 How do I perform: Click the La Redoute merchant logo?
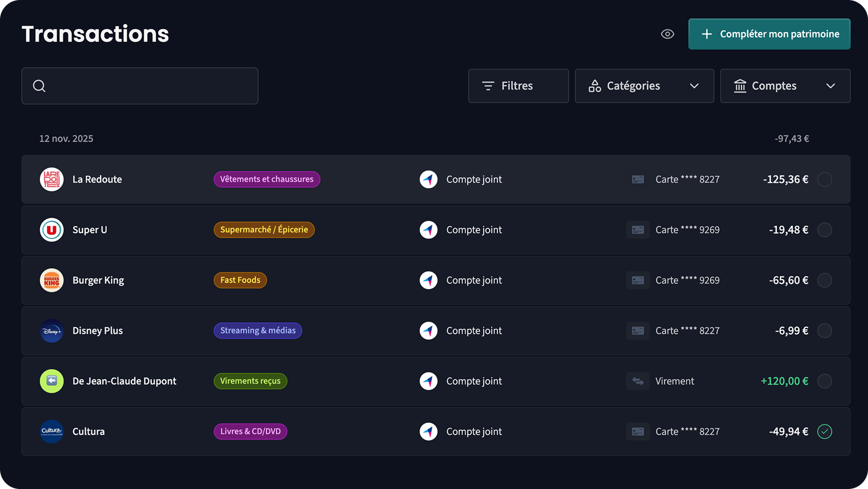point(52,179)
